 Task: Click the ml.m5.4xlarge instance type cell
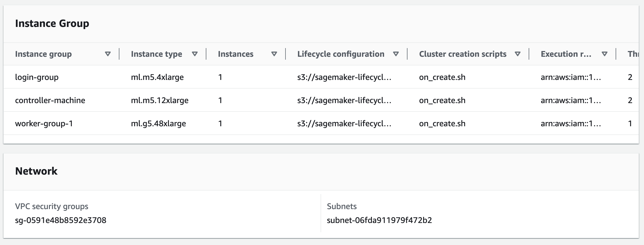157,77
